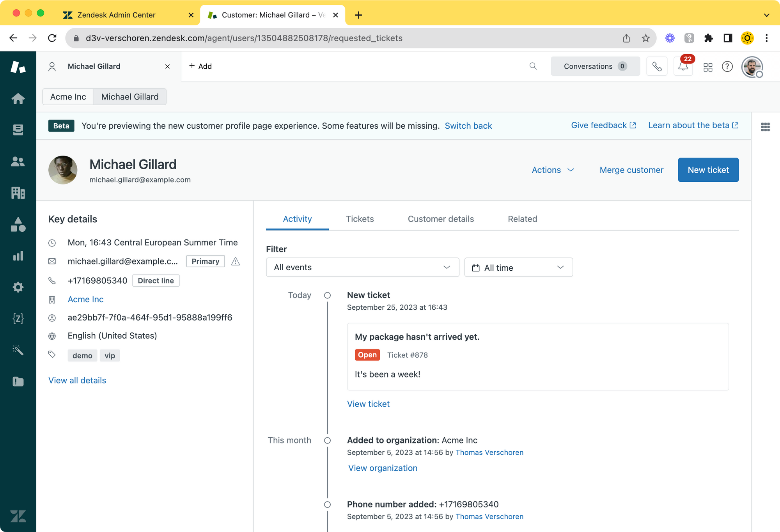The width and height of the screenshot is (780, 532).
Task: Switch to the Tickets tab
Action: point(360,219)
